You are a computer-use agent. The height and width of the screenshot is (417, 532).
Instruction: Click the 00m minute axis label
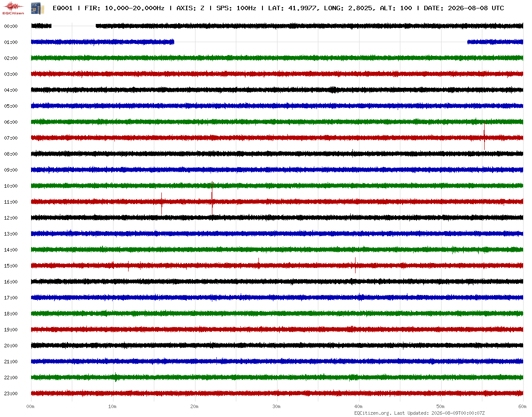(31, 406)
